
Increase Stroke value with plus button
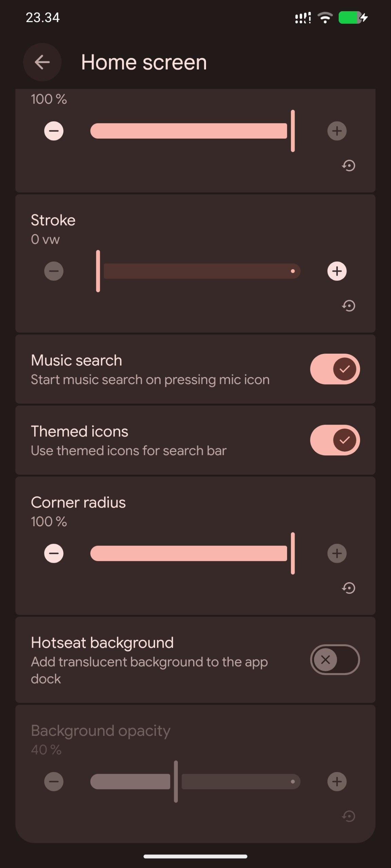coord(337,271)
